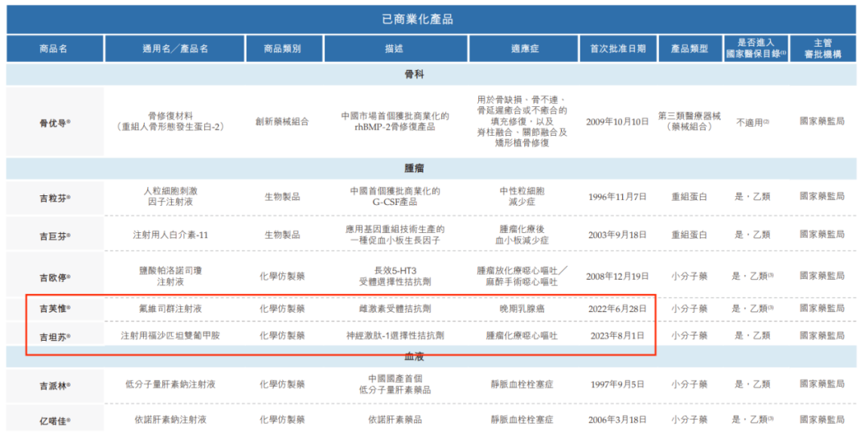The width and height of the screenshot is (868, 438).
Task: Click the 已商業化產品 table title
Action: (432, 18)
